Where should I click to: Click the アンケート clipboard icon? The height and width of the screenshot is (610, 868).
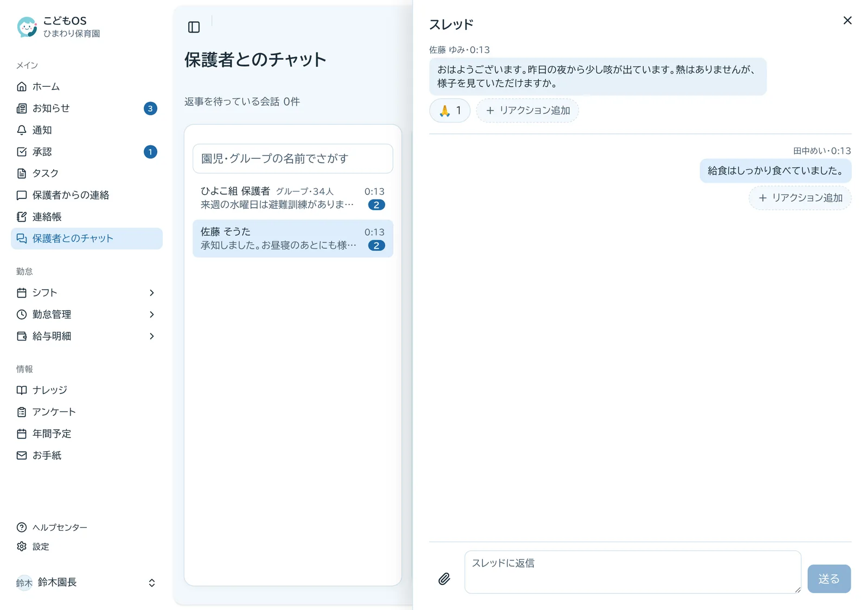(x=22, y=412)
